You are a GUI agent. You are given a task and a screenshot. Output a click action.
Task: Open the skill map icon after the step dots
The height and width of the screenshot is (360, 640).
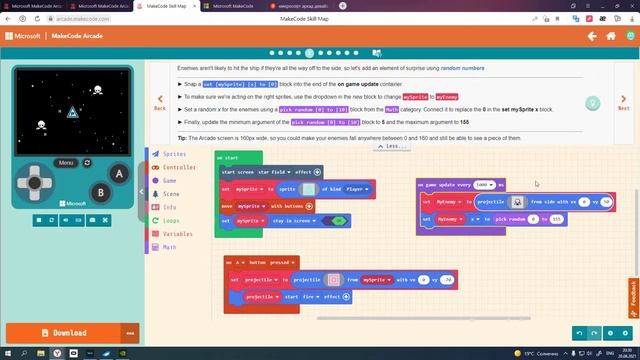pyautogui.click(x=376, y=53)
